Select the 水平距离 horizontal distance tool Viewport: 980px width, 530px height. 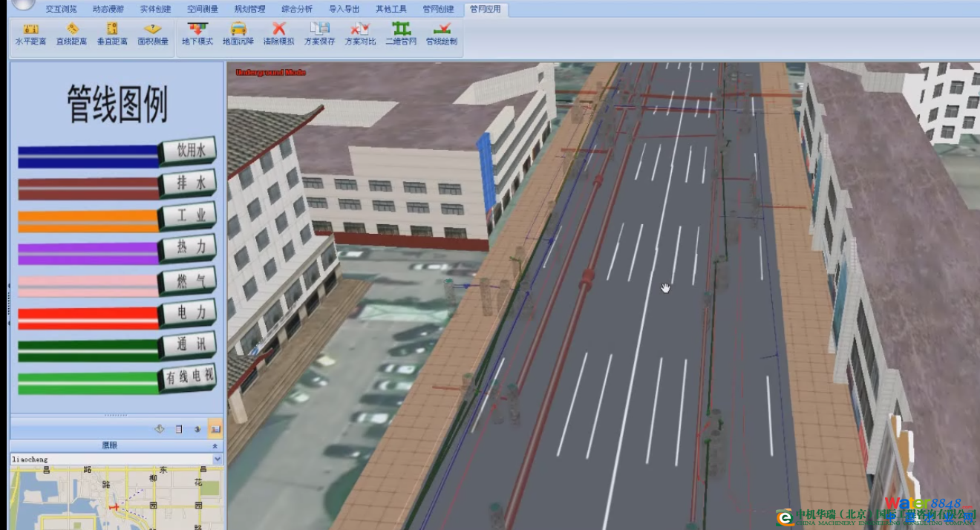pyautogui.click(x=30, y=35)
